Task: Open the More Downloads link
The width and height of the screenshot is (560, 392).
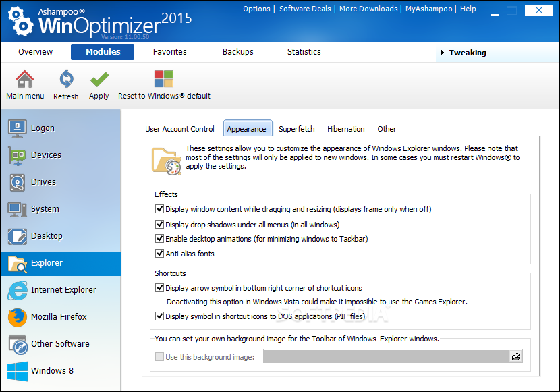Action: point(368,9)
